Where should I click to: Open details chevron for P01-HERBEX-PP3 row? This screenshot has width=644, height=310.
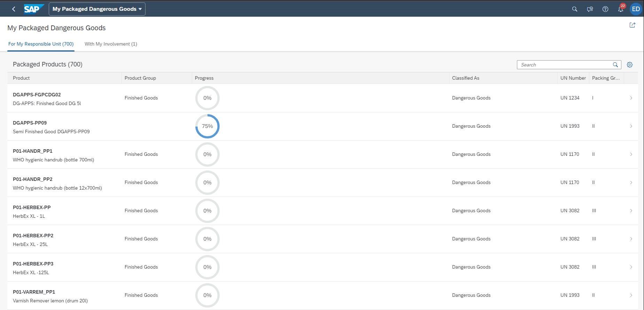[631, 267]
